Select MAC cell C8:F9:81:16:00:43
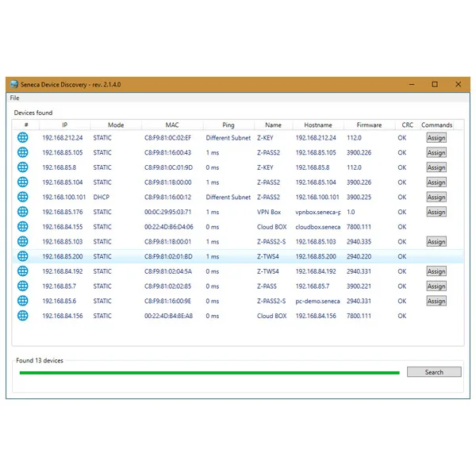 click(167, 152)
